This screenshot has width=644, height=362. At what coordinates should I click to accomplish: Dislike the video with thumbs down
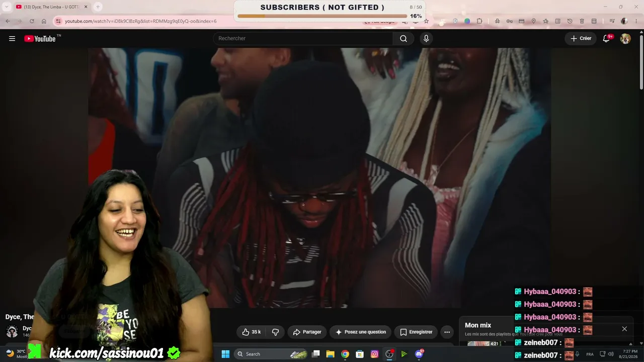click(275, 332)
